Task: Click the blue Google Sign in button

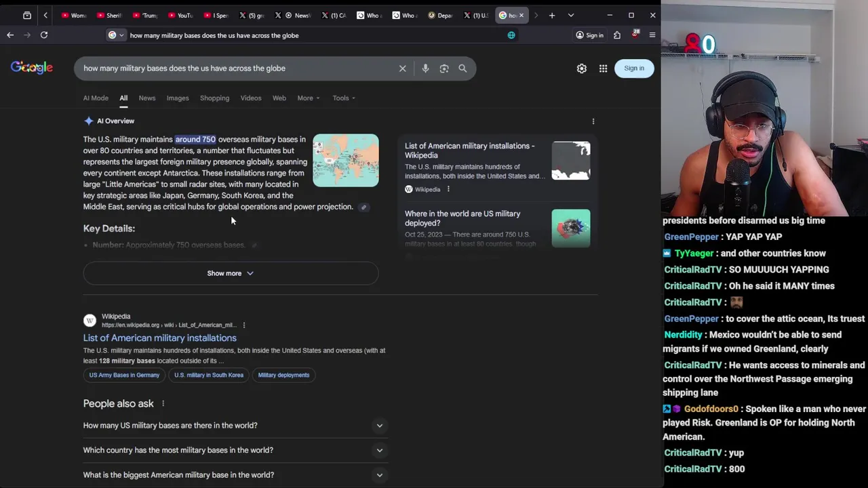Action: tap(634, 68)
